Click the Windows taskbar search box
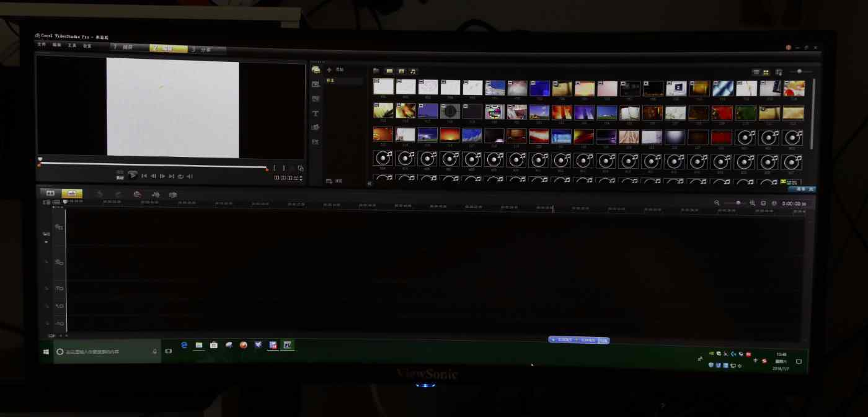This screenshot has height=417, width=868. (108, 352)
